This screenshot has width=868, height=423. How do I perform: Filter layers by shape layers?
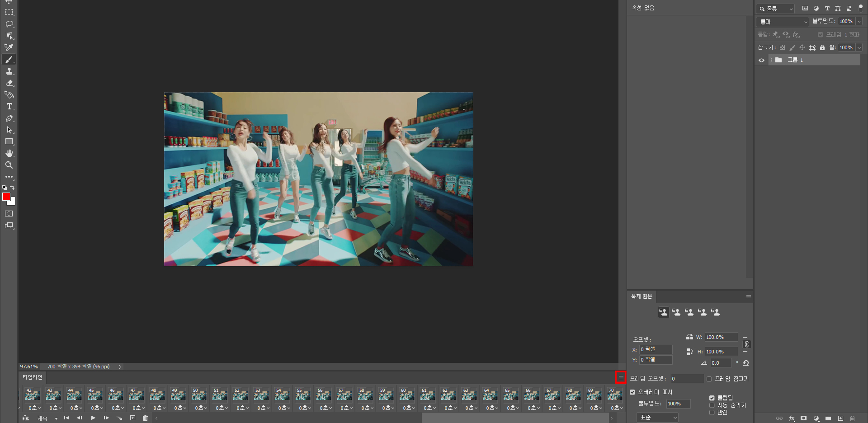click(838, 9)
